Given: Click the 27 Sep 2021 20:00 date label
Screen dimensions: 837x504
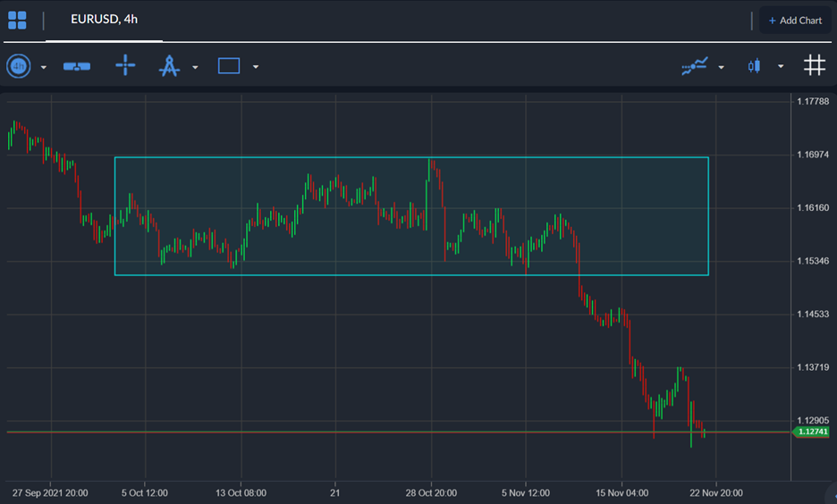Looking at the screenshot, I should (x=50, y=492).
